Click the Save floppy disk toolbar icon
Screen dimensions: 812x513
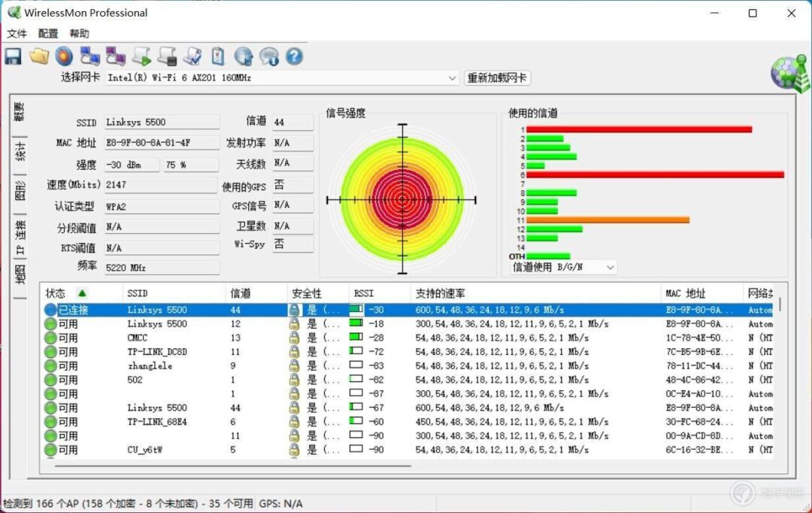coord(14,56)
